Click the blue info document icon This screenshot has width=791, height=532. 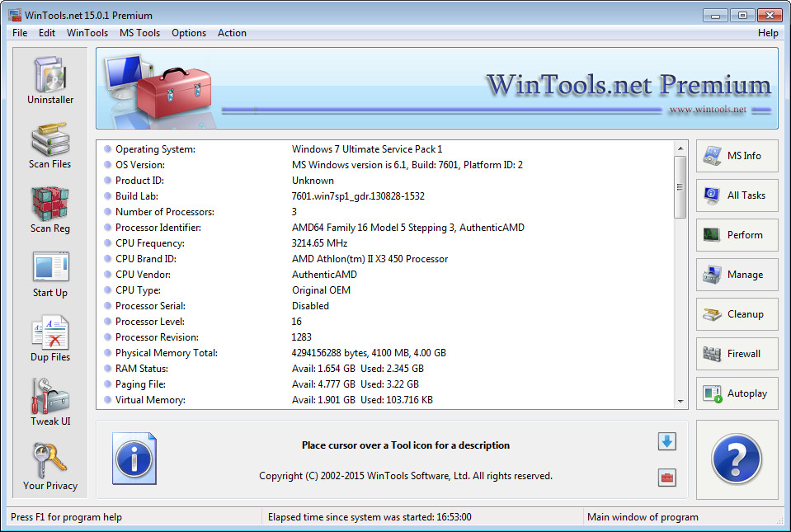134,459
